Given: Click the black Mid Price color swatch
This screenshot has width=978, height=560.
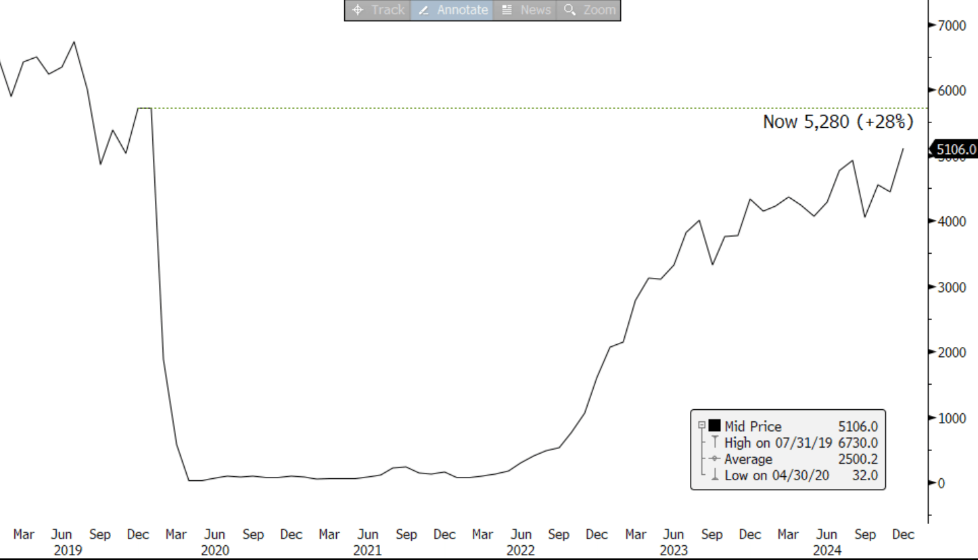Looking at the screenshot, I should point(714,426).
